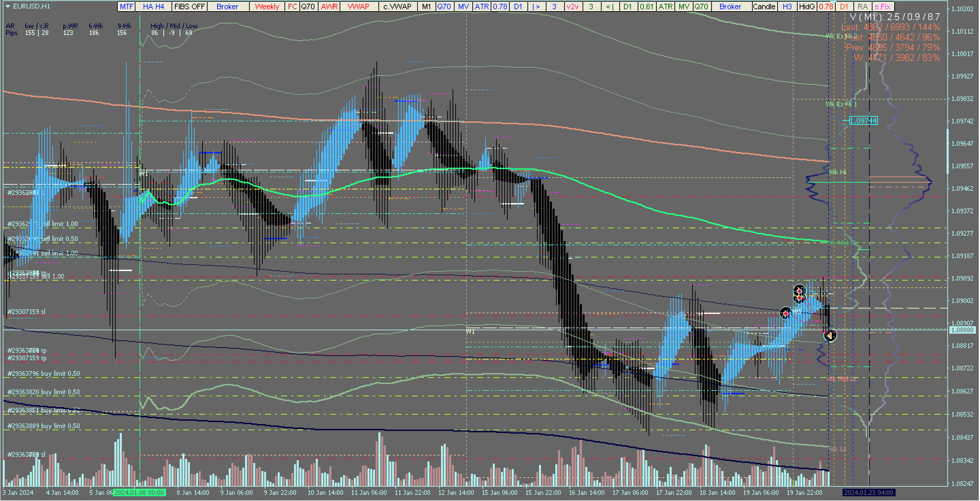
Task: Expand the EURUSD,H1 chart menu triangle
Action: 7,6
